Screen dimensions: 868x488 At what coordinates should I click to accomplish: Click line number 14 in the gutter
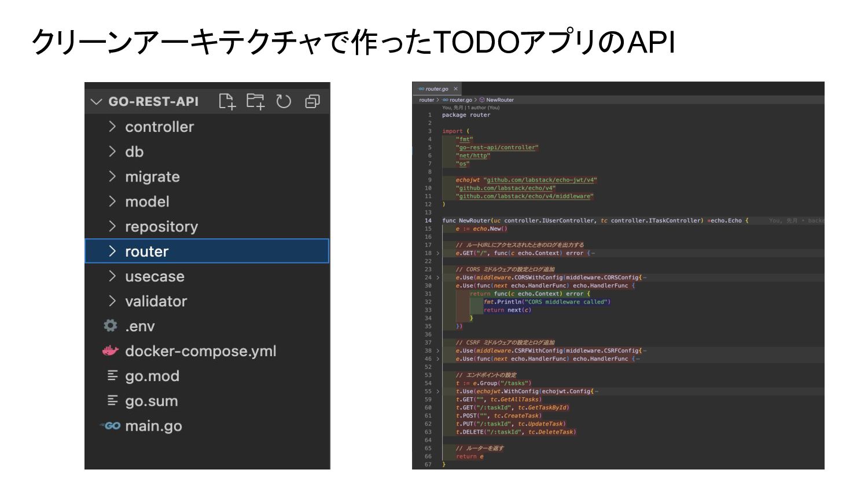pos(428,220)
